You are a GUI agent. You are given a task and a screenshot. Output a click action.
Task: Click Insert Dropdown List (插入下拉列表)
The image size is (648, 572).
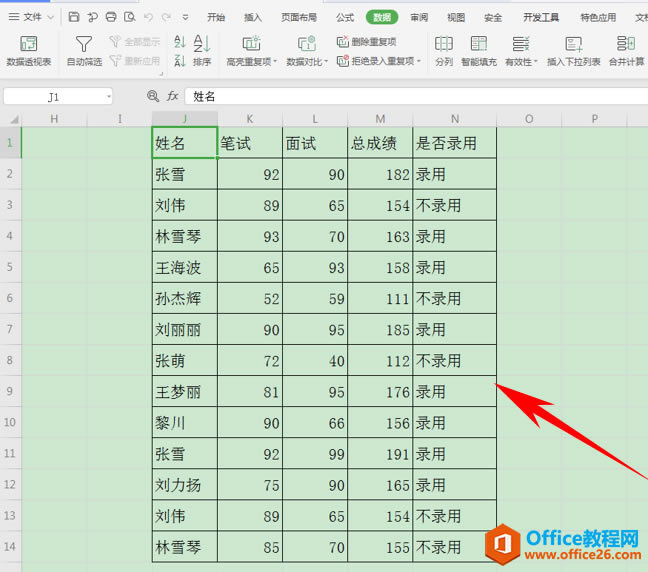tap(574, 51)
